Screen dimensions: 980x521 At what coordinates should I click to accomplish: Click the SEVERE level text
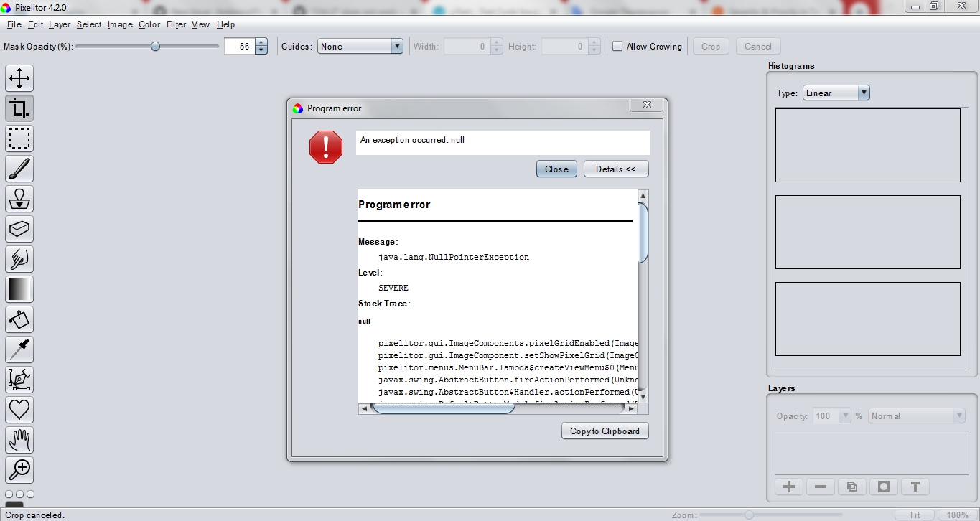(393, 288)
